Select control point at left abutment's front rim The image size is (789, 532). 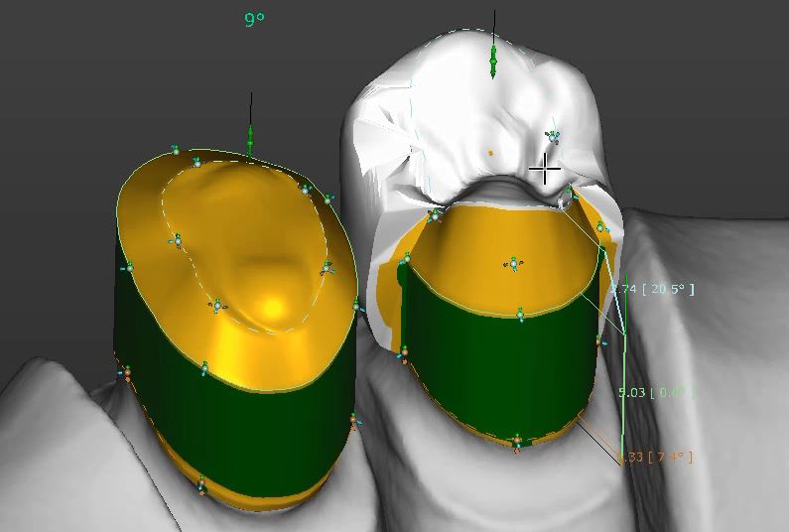coord(204,368)
